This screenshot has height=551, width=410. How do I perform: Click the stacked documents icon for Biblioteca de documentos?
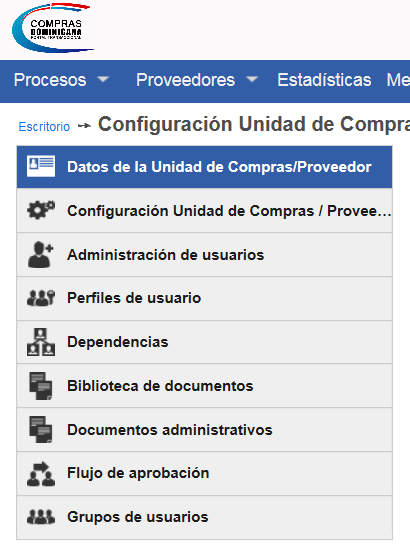41,386
